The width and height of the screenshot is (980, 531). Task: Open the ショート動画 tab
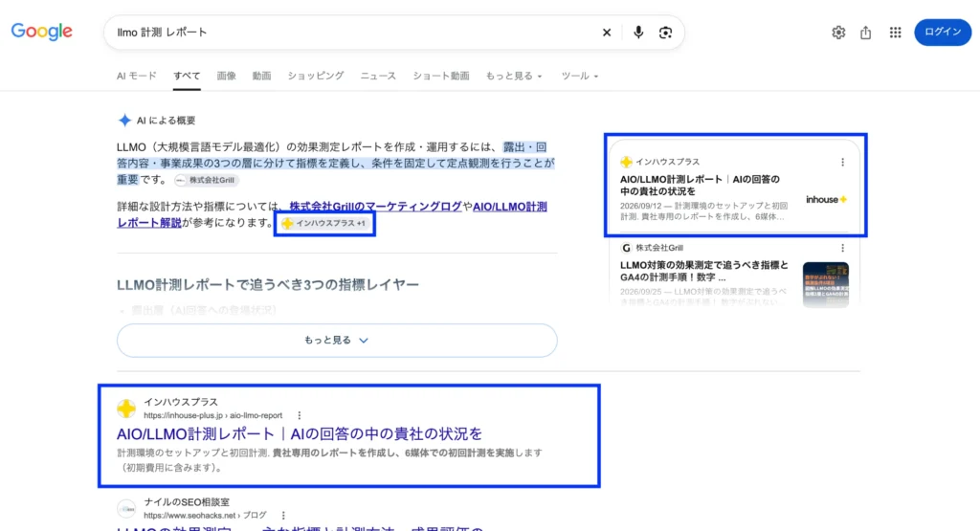tap(440, 76)
